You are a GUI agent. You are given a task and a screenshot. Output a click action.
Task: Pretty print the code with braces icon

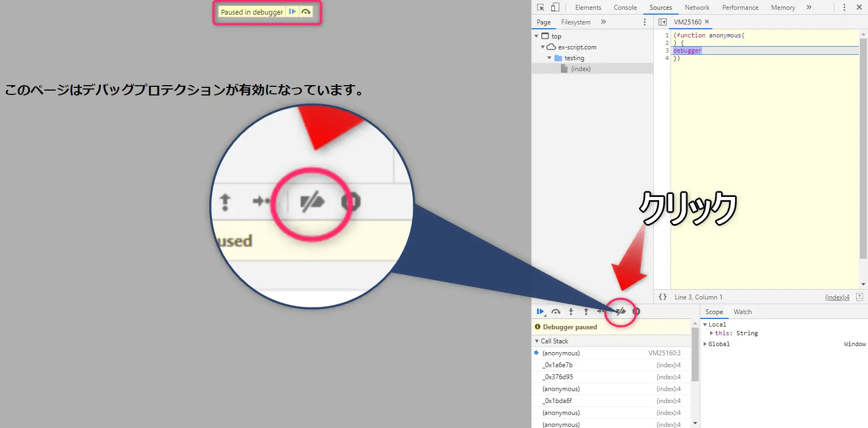tap(662, 297)
